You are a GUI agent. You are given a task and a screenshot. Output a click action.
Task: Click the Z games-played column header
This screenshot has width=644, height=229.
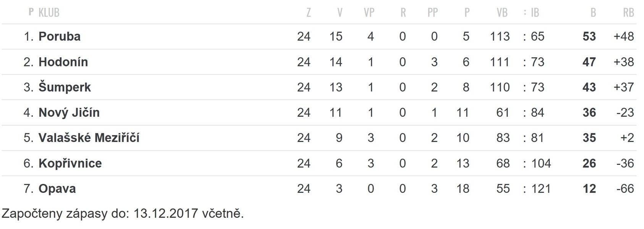[309, 13]
